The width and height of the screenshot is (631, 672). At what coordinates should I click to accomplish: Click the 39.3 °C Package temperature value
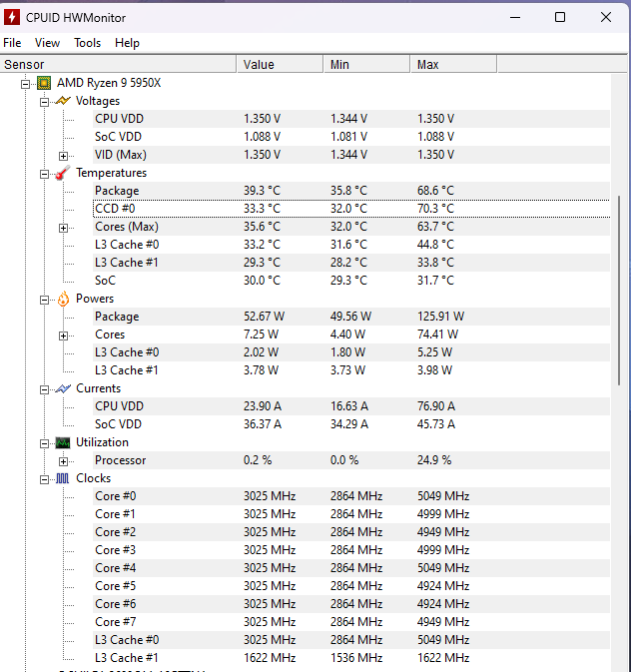pos(262,191)
